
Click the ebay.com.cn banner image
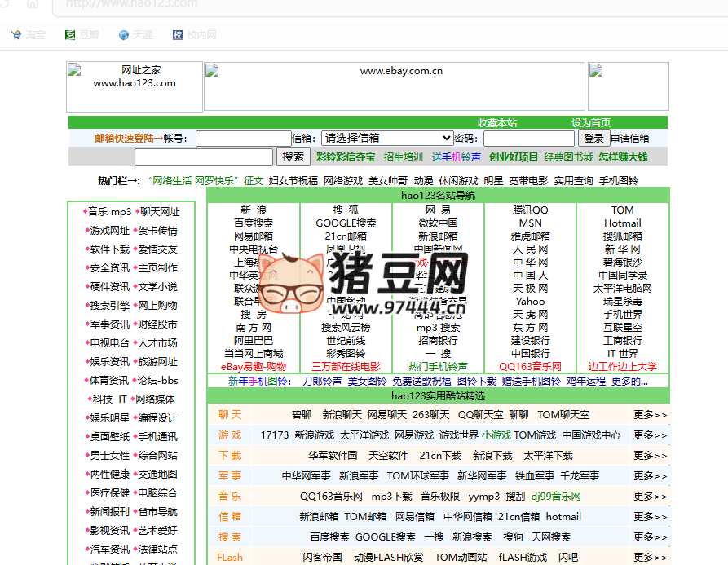coord(395,86)
